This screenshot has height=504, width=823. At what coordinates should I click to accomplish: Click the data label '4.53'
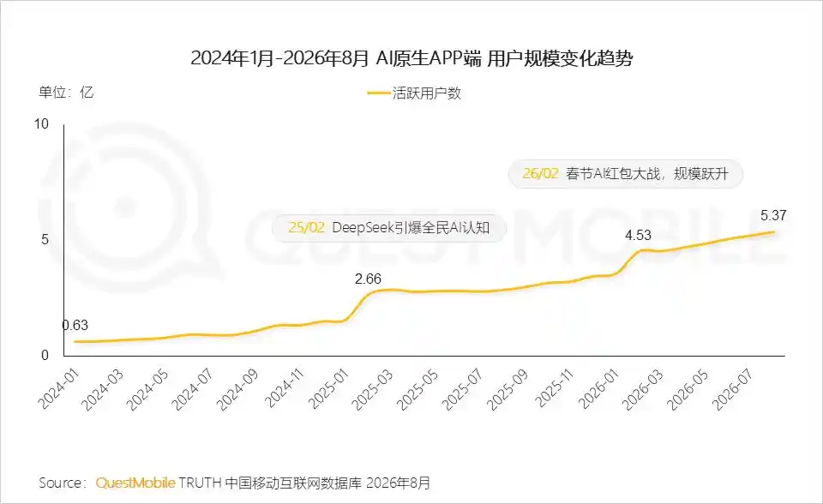(638, 235)
